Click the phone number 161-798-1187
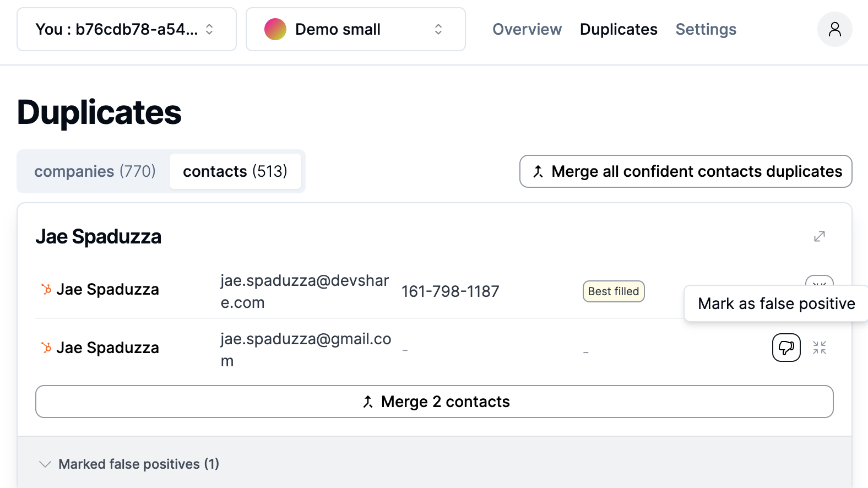 [450, 291]
